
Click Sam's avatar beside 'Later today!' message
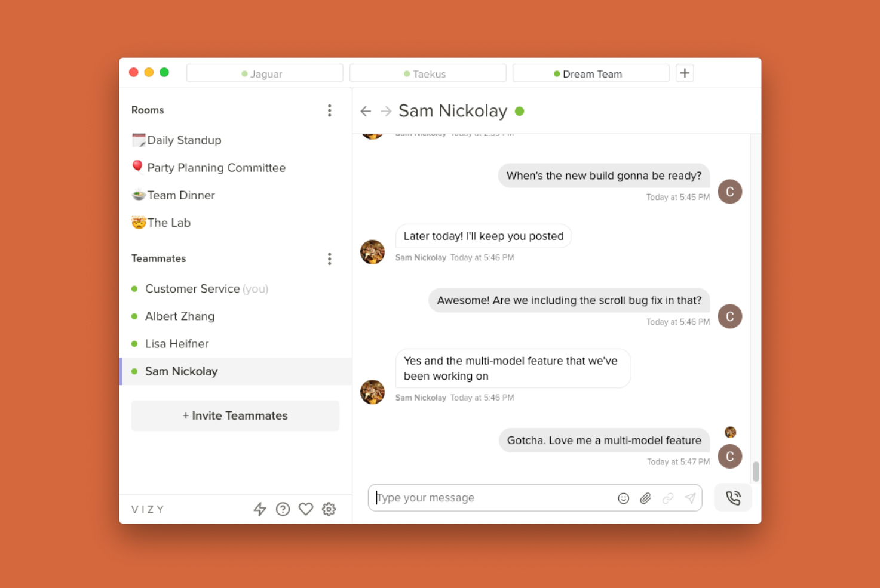point(372,252)
